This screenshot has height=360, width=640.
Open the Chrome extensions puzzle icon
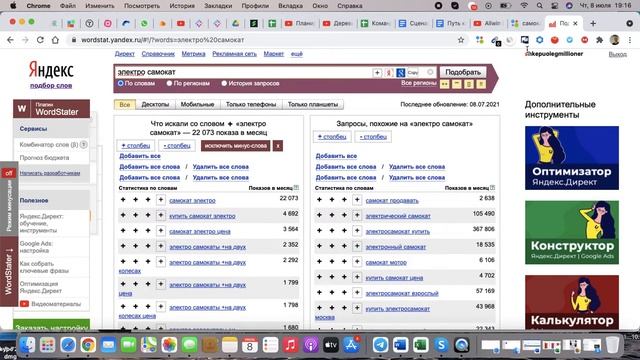[x=599, y=40]
